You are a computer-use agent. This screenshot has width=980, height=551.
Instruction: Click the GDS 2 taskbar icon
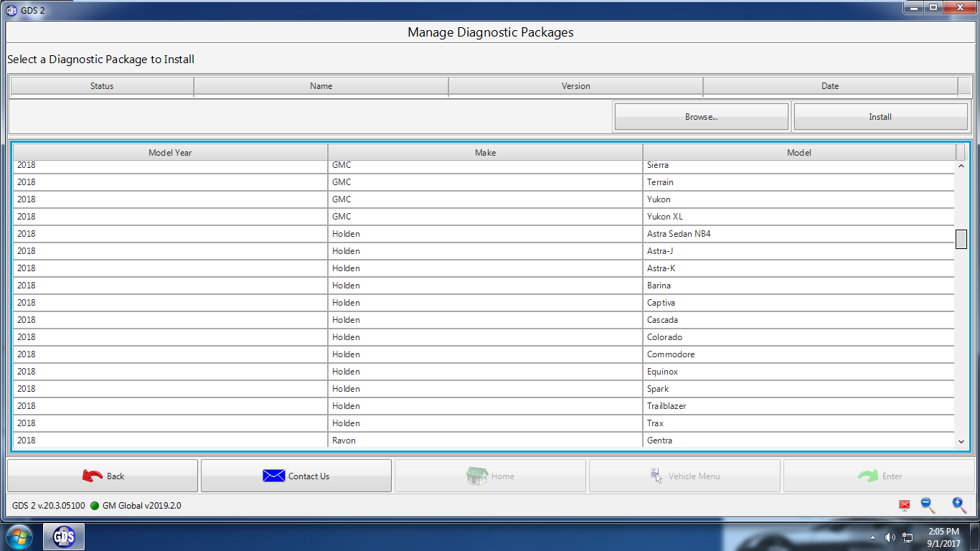point(64,537)
